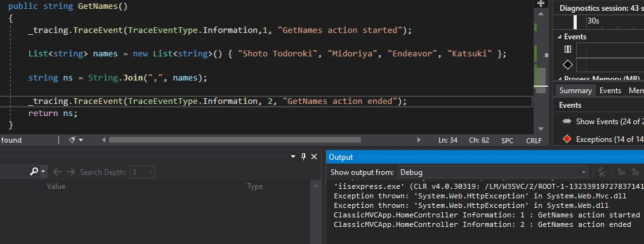Click the SPC indentation indicator

(x=507, y=140)
